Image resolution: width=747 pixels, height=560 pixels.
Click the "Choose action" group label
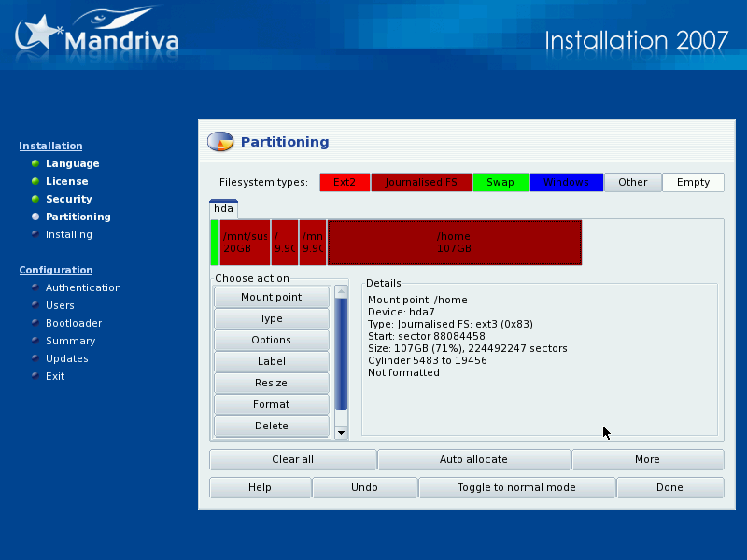pyautogui.click(x=252, y=278)
